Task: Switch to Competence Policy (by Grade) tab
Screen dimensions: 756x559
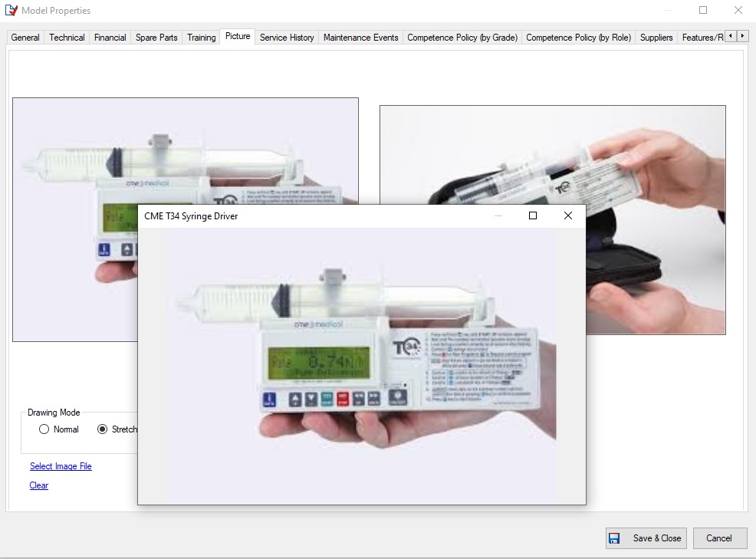Action: click(462, 38)
